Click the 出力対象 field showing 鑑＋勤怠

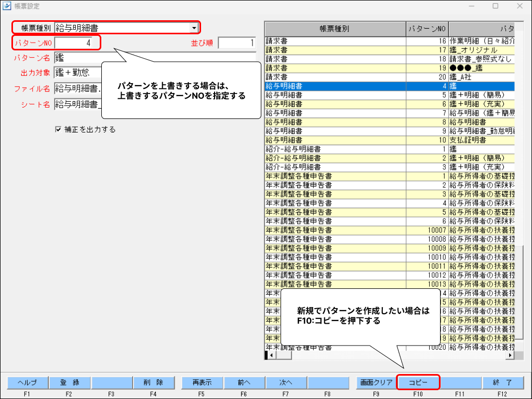point(78,72)
